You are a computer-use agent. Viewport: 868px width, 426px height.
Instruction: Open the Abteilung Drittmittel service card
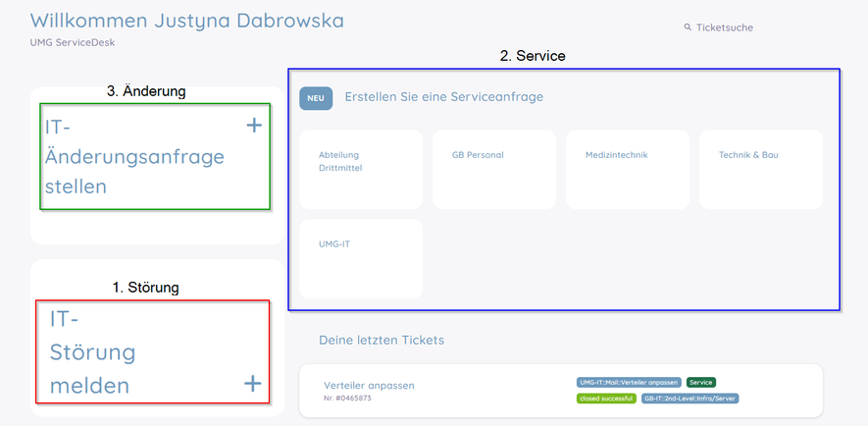coord(360,169)
